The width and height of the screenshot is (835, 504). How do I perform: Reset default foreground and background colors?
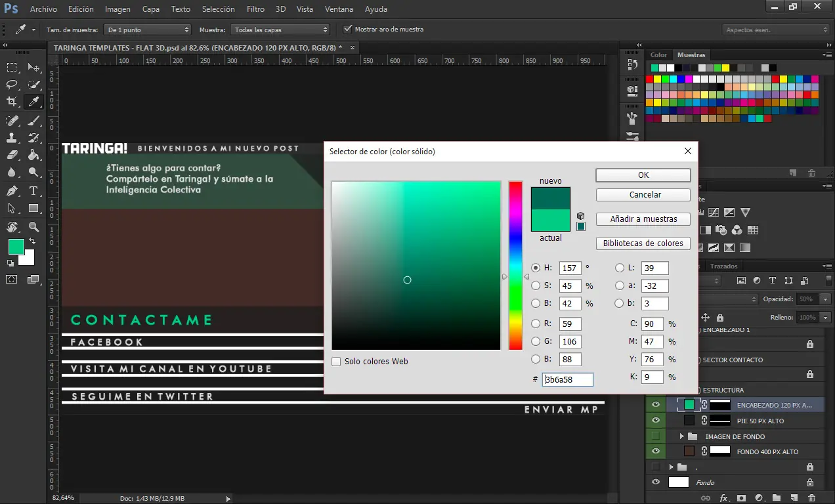click(x=10, y=263)
